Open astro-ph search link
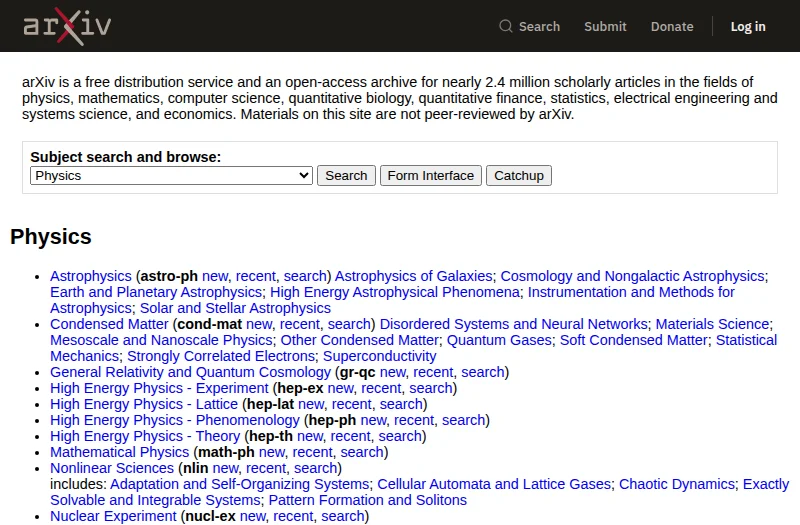 [x=305, y=276]
